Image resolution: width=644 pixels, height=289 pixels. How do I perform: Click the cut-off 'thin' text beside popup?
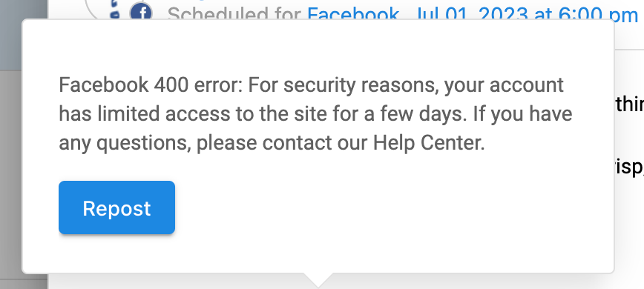[629, 105]
